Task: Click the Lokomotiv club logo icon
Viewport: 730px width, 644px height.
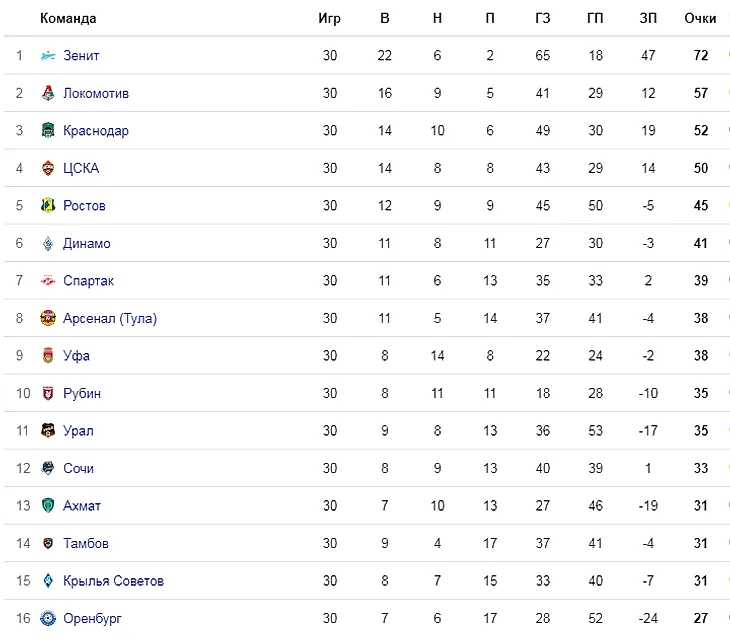Action: (48, 93)
